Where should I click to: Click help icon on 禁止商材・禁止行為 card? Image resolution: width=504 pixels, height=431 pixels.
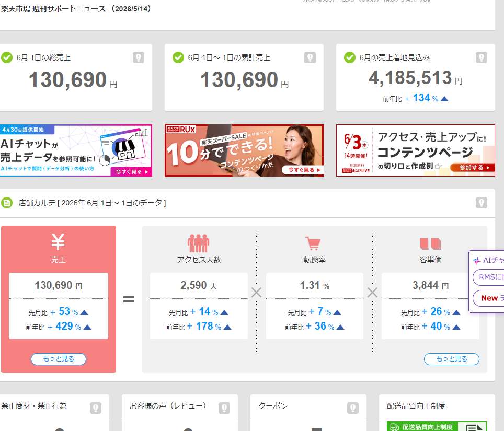pyautogui.click(x=96, y=408)
